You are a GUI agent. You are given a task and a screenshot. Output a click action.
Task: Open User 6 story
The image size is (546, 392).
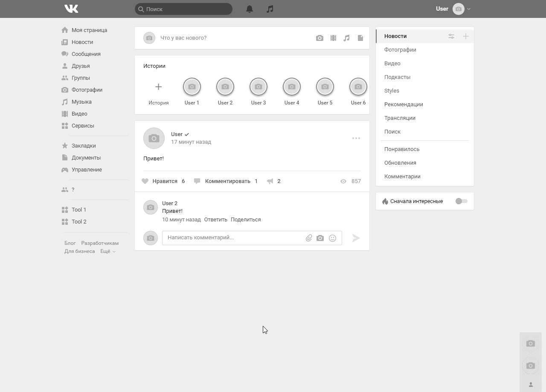(358, 87)
